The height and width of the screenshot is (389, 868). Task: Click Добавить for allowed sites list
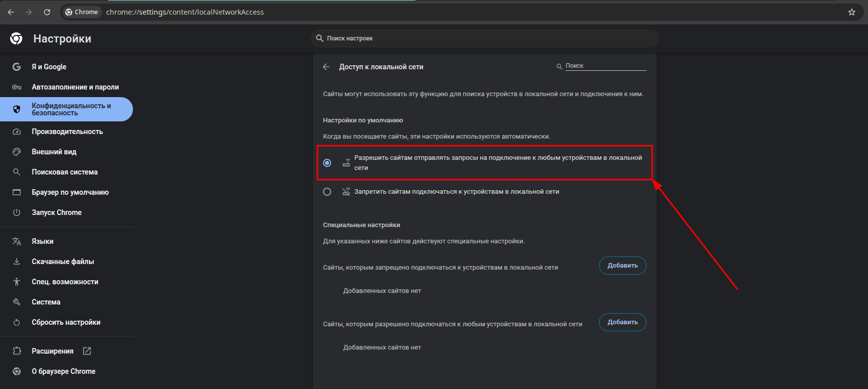pos(622,322)
